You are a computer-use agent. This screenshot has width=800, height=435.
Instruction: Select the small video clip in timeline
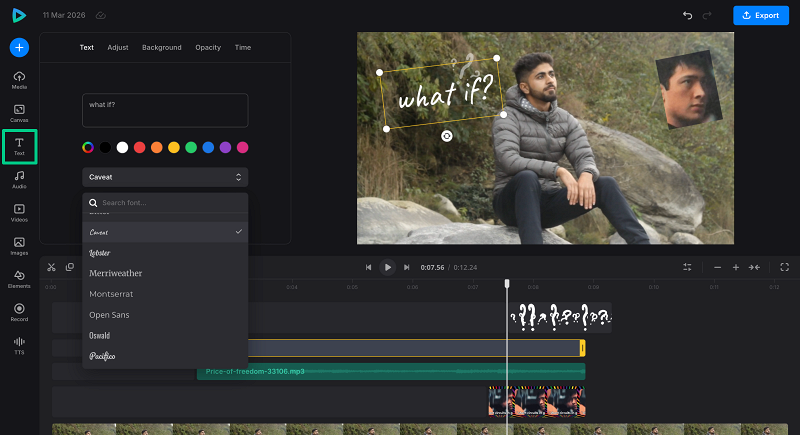pyautogui.click(x=537, y=401)
